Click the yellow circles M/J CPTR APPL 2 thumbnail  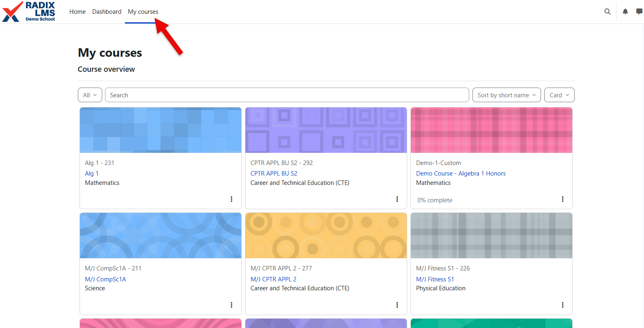pyautogui.click(x=326, y=236)
